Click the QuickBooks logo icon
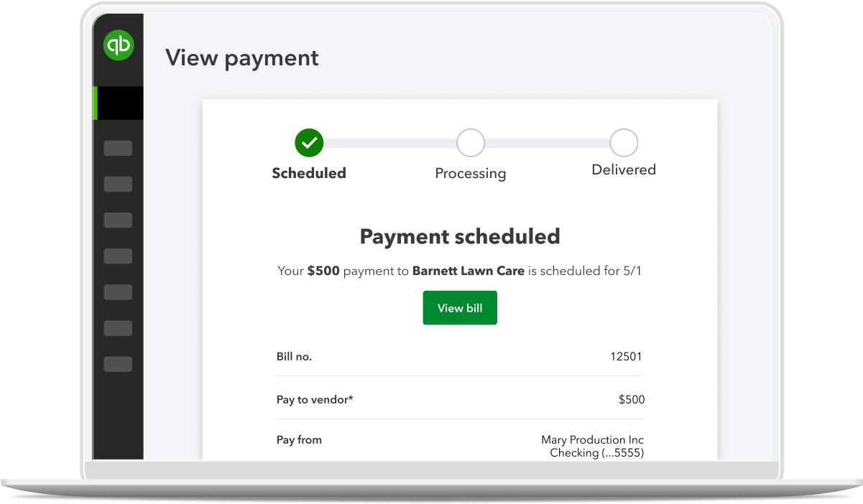This screenshot has width=863, height=504. click(x=119, y=45)
